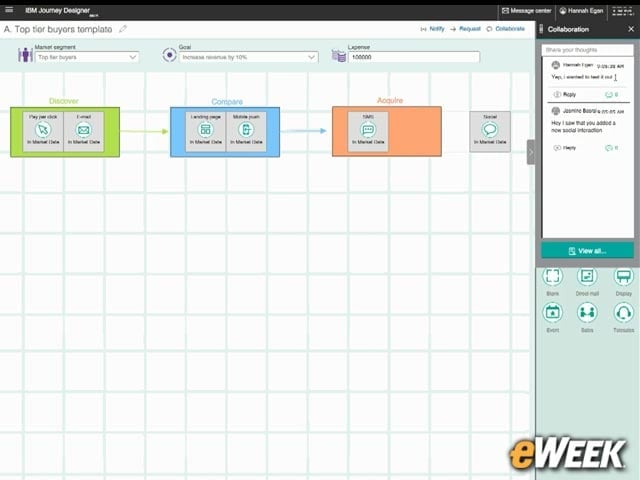Reply to Jasmine's comment
Viewport: 640px width, 480px height.
pyautogui.click(x=565, y=148)
